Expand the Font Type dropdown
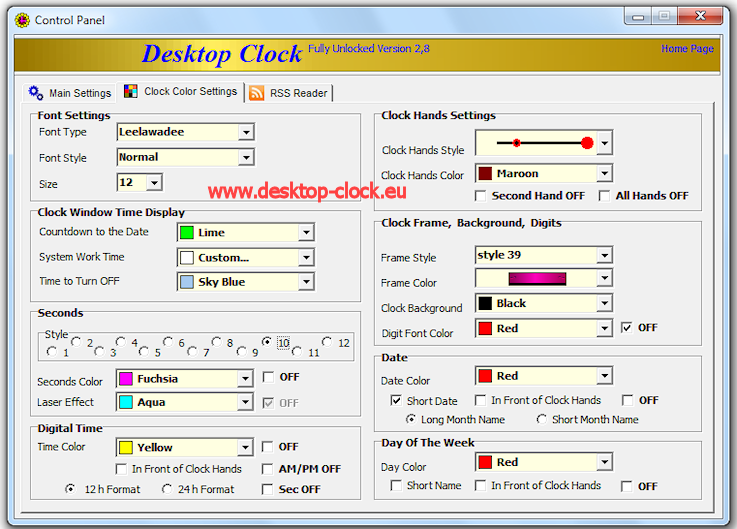 [x=246, y=133]
